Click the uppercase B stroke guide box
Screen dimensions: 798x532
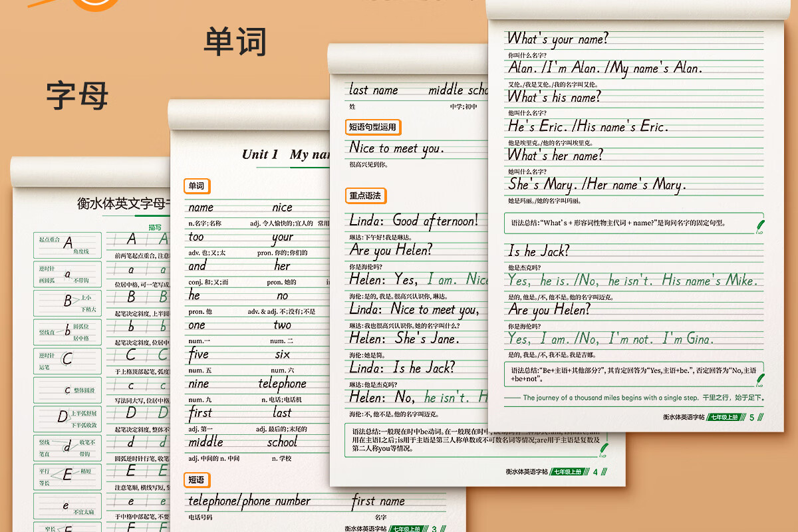[x=68, y=302]
